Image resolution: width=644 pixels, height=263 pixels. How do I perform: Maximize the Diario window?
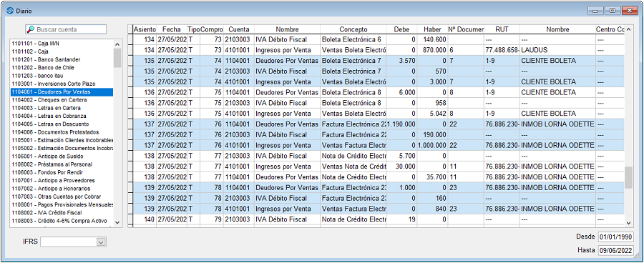coord(613,10)
